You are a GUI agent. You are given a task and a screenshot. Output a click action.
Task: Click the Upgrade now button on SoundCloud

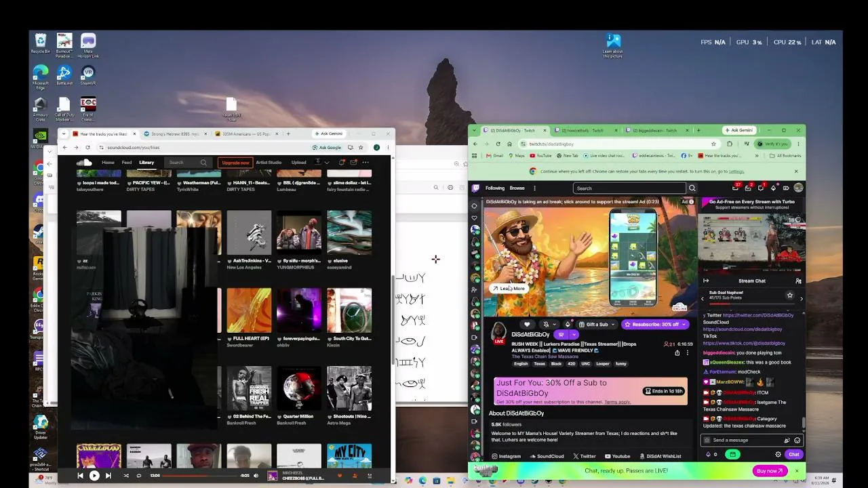click(235, 163)
